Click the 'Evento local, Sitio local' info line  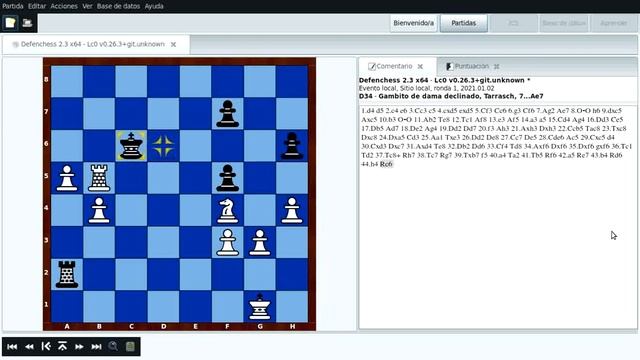[427, 88]
